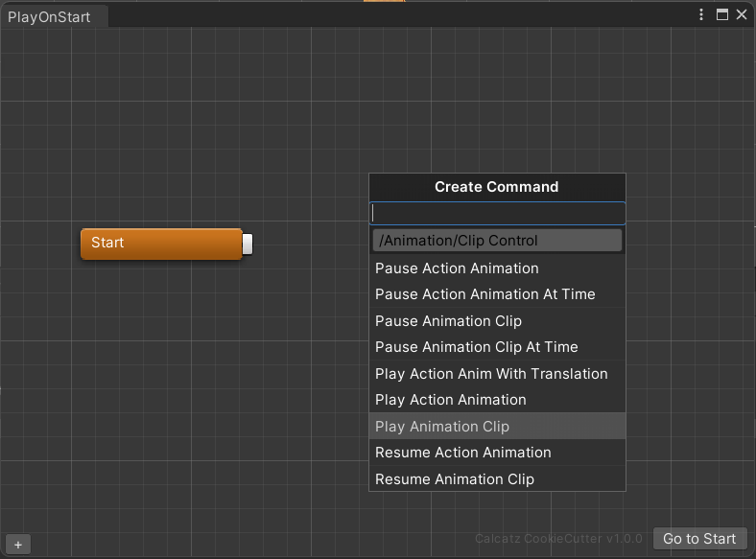756x559 pixels.
Task: Select Pause Action Animation command
Action: (x=497, y=268)
